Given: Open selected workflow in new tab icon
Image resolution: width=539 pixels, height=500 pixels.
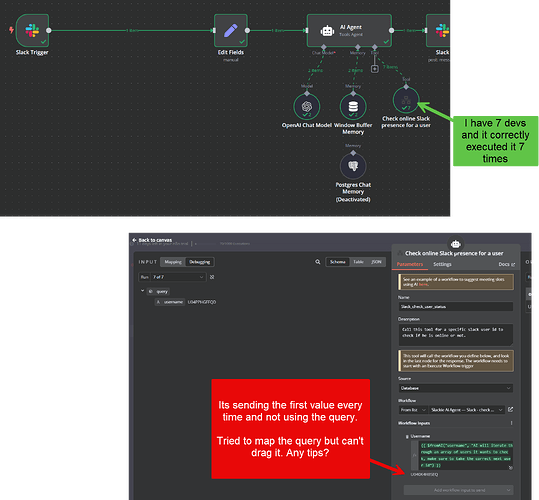Looking at the screenshot, I should click(510, 410).
